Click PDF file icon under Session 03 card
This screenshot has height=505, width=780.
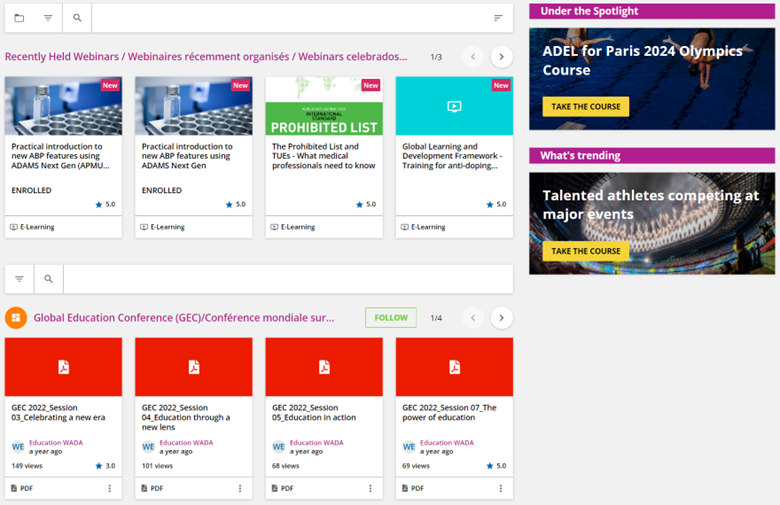(x=14, y=489)
